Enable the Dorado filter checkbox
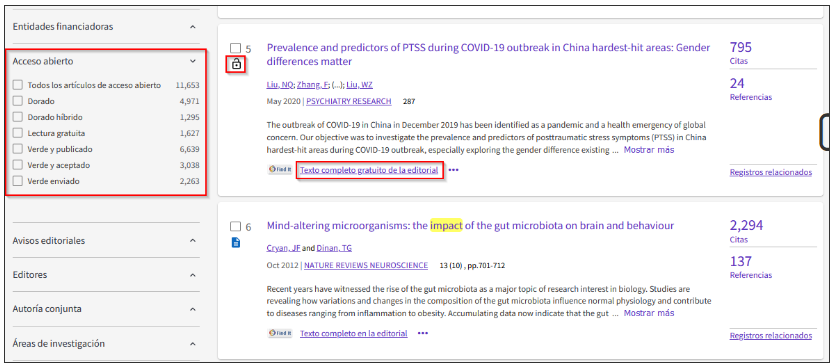Screen dimensions: 830x364 [x=18, y=101]
